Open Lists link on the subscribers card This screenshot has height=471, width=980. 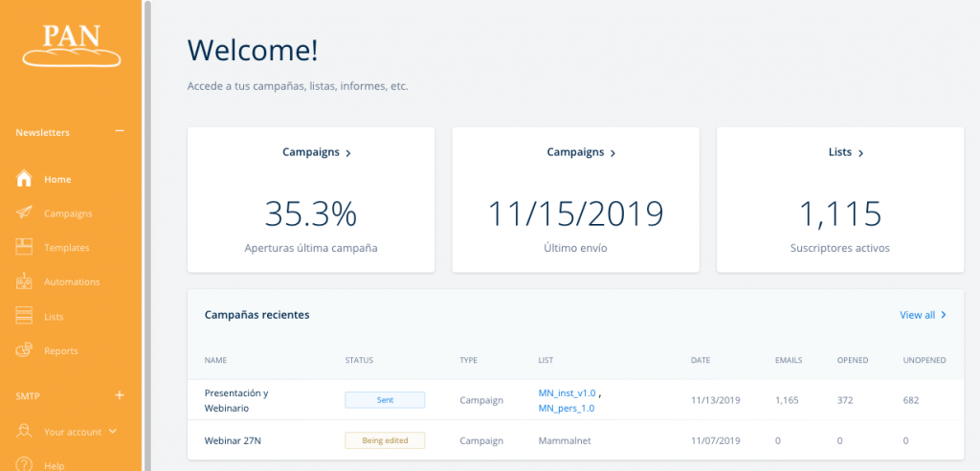[846, 152]
